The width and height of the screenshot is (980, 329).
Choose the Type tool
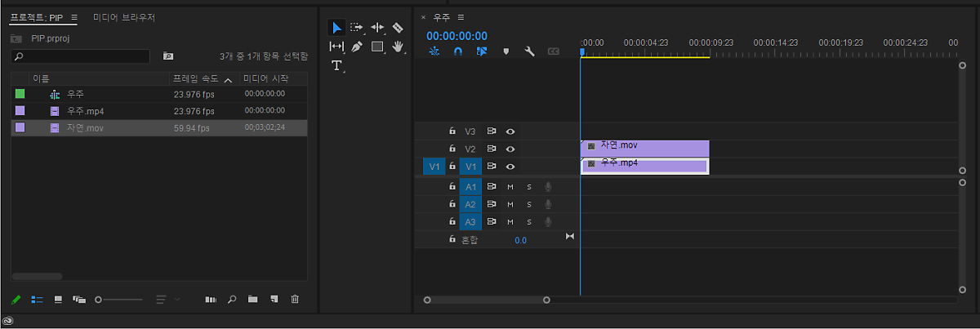(336, 66)
